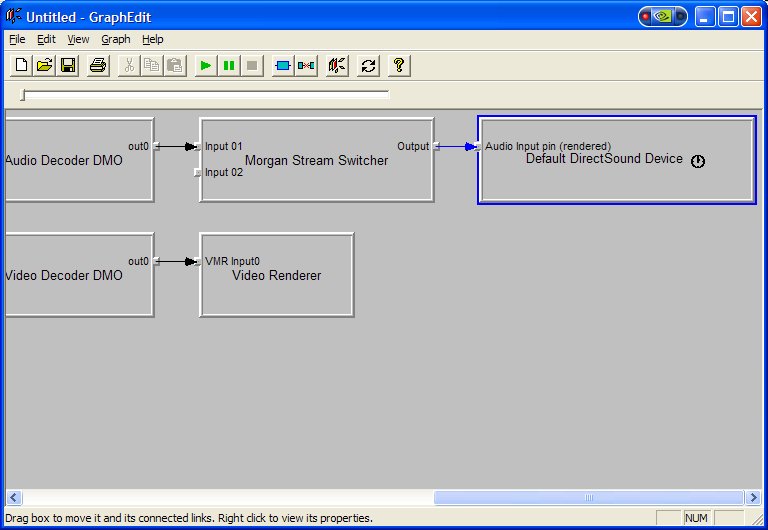The image size is (768, 530).
Task: Select the Audio Decoder DMO filter
Action: coord(79,160)
